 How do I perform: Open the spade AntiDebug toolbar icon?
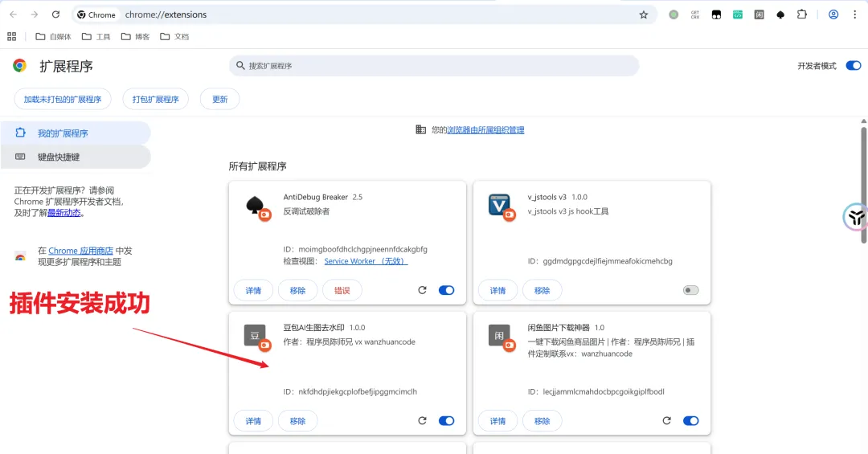pyautogui.click(x=780, y=15)
